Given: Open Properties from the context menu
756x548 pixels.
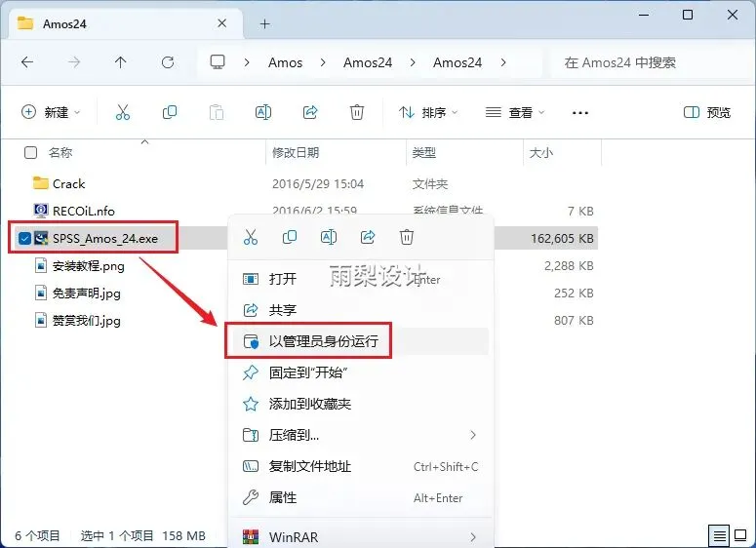Looking at the screenshot, I should 359,498.
